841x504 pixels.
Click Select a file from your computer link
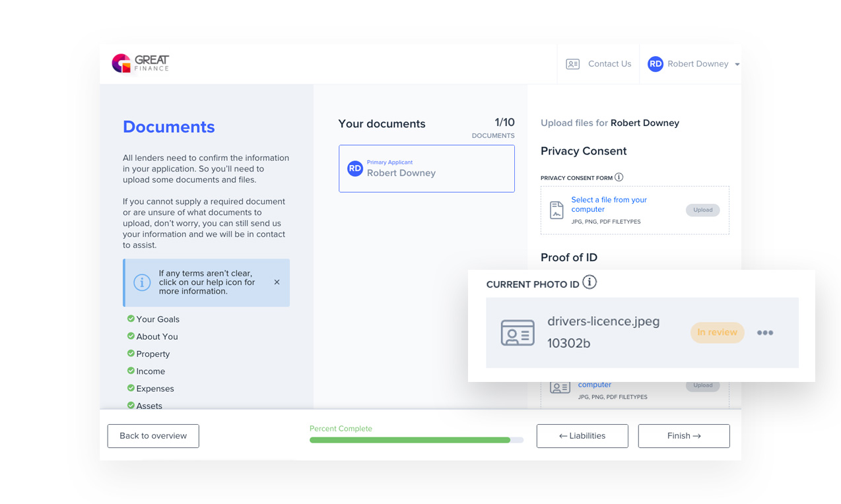point(609,205)
